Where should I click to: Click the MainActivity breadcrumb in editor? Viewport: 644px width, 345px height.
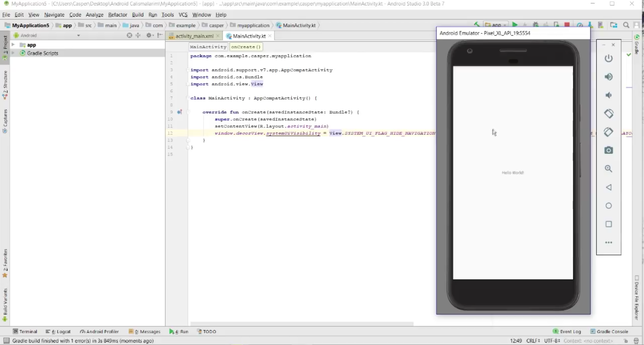click(x=208, y=47)
